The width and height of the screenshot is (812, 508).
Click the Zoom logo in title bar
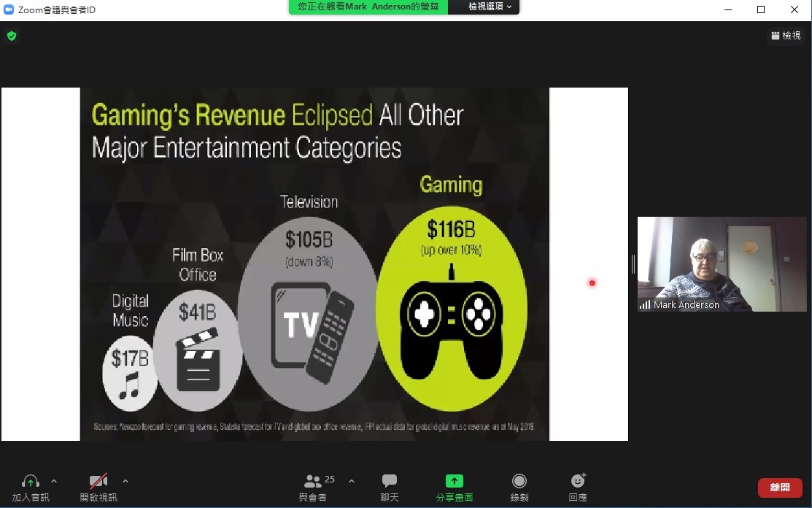click(x=9, y=9)
